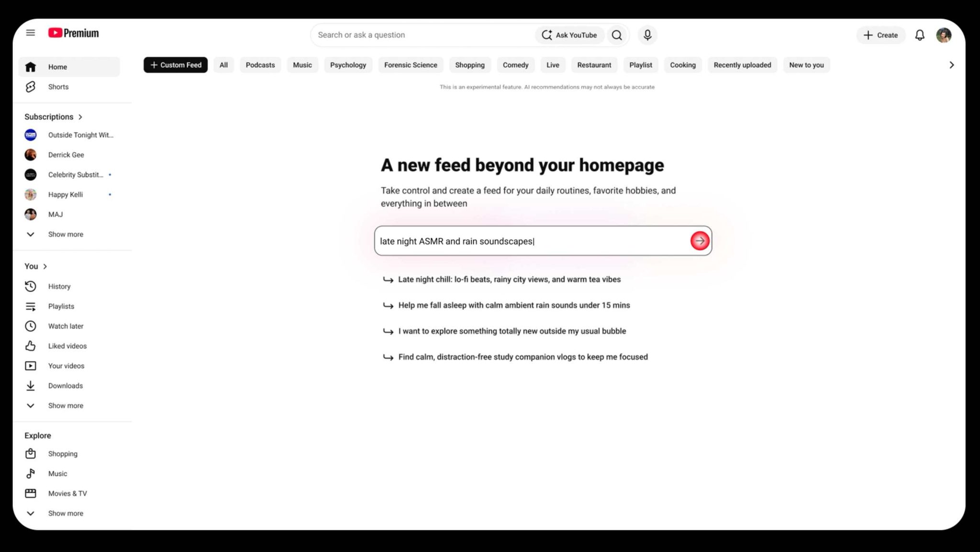
Task: Choose the study companion vlogs suggestion
Action: click(x=516, y=357)
